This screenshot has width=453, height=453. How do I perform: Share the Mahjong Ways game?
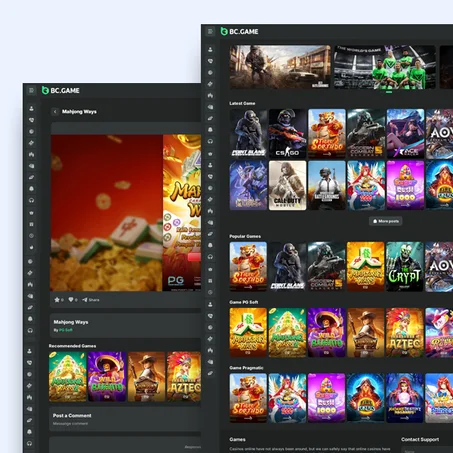[91, 300]
